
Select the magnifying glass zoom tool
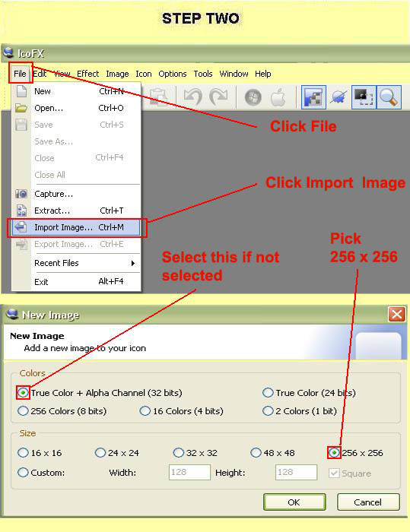[389, 97]
